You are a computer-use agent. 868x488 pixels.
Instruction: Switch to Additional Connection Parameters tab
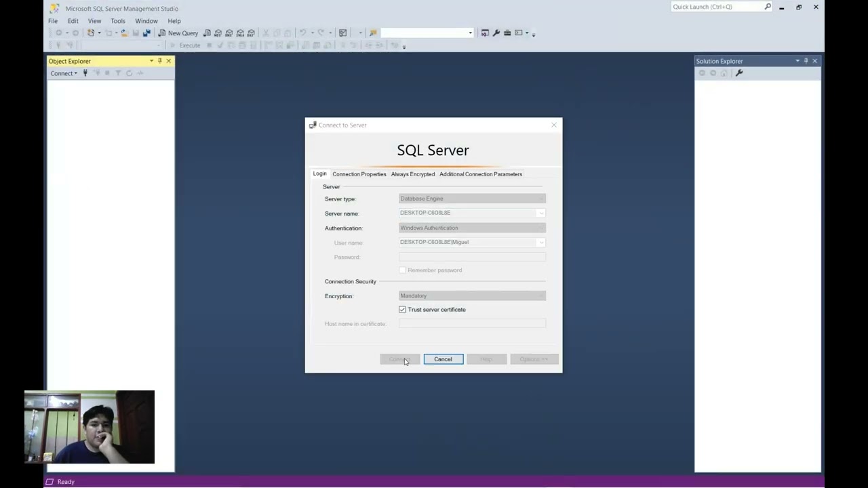[481, 174]
